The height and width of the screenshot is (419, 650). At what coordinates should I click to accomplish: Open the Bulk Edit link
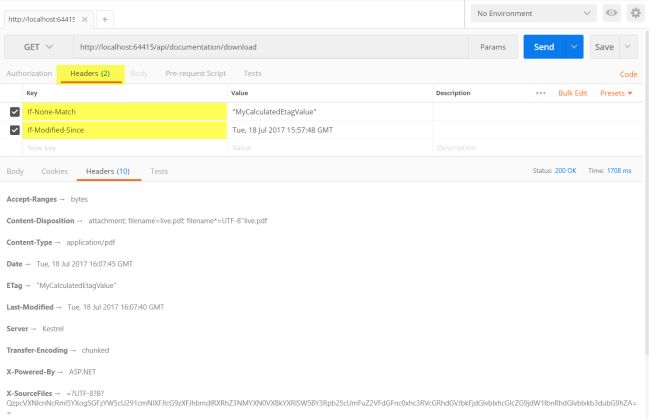573,93
